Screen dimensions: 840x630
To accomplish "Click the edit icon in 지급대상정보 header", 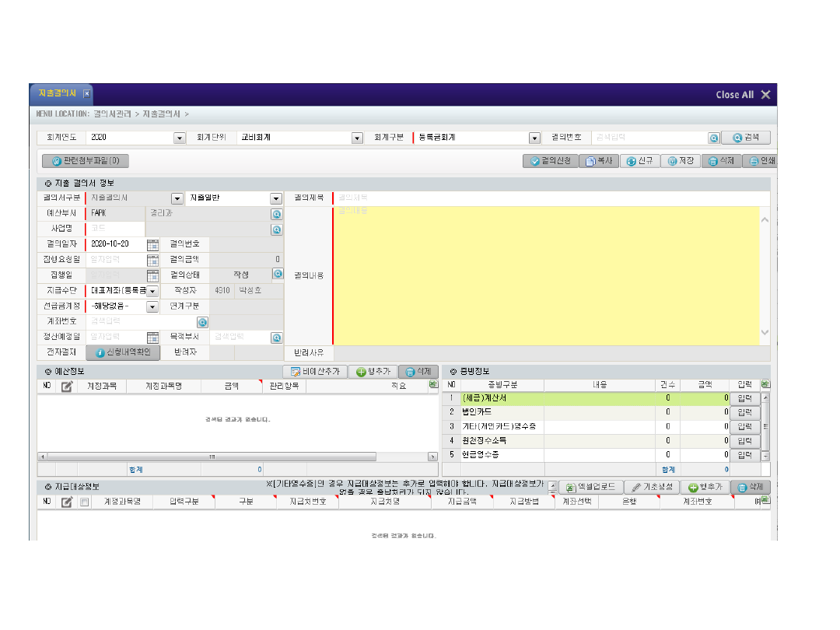I will point(67,502).
